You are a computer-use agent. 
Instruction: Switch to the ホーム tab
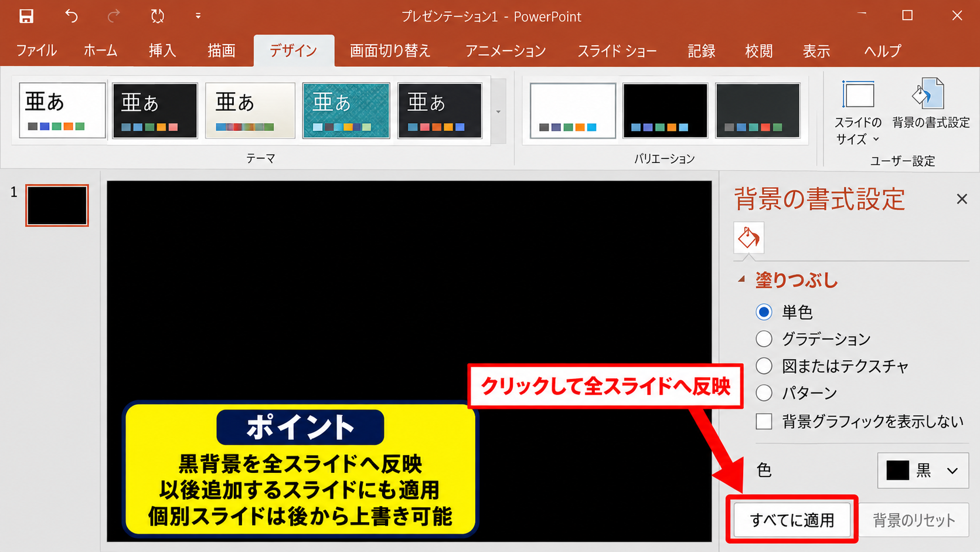coord(100,51)
